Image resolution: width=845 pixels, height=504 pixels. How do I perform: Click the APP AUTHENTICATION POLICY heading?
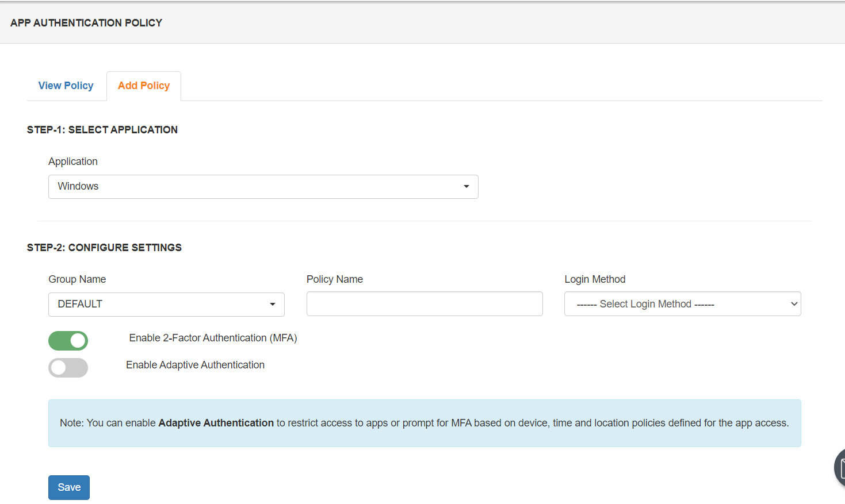pos(86,23)
